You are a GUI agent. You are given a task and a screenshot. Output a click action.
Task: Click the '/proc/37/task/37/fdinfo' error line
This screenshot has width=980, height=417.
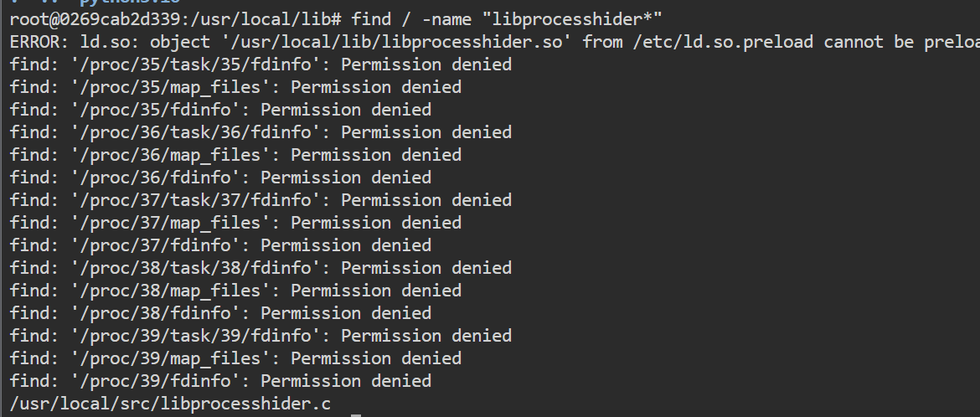(260, 200)
